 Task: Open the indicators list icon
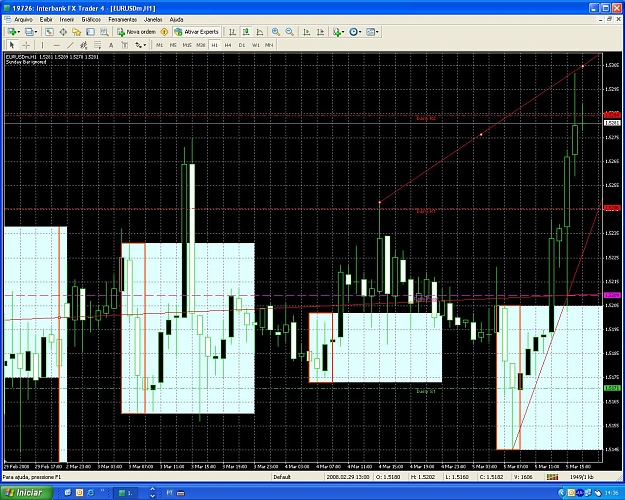click(x=337, y=32)
